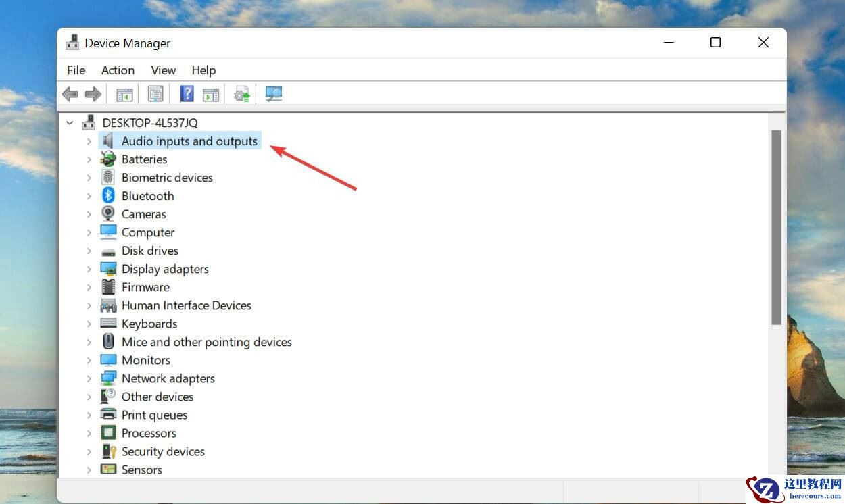Screen dimensions: 845x504
Task: Click the Forward arrow toolbar icon
Action: tap(93, 94)
